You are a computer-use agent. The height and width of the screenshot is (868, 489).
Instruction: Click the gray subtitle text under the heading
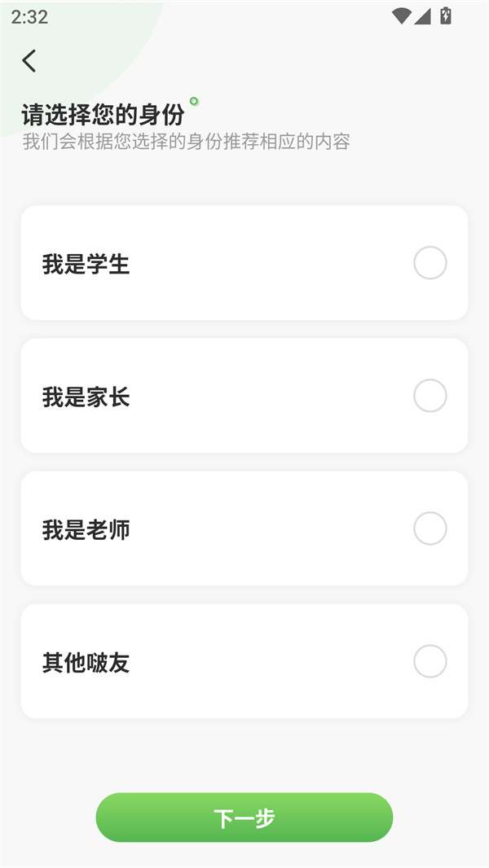(x=184, y=142)
